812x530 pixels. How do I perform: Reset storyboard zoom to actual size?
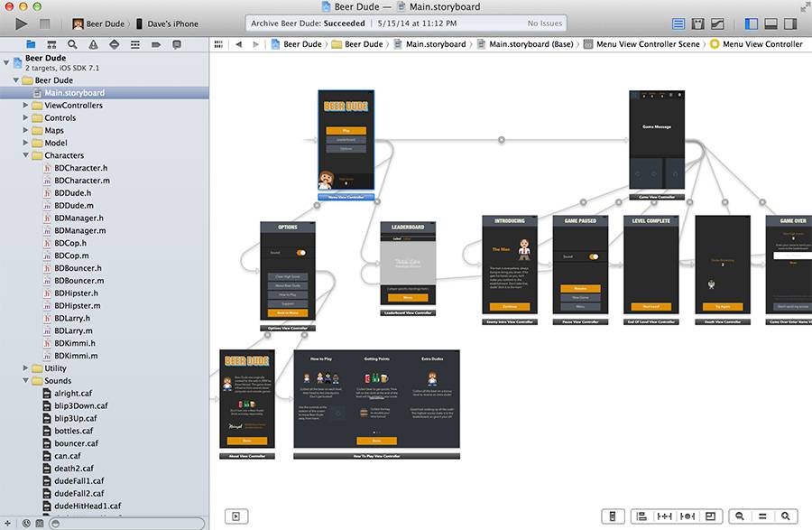pos(762,516)
